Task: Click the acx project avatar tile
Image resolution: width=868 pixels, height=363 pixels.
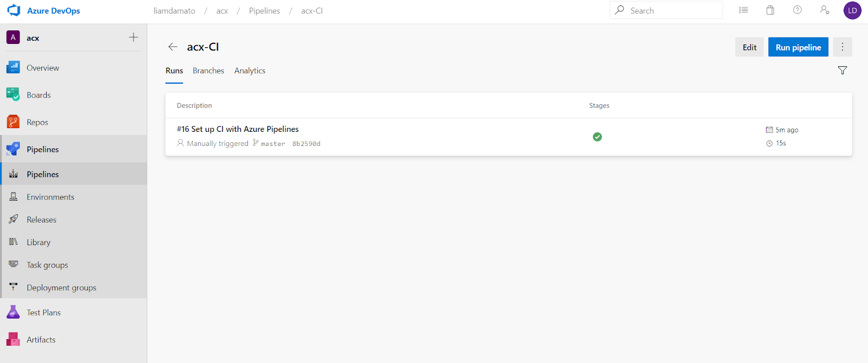Action: 13,37
